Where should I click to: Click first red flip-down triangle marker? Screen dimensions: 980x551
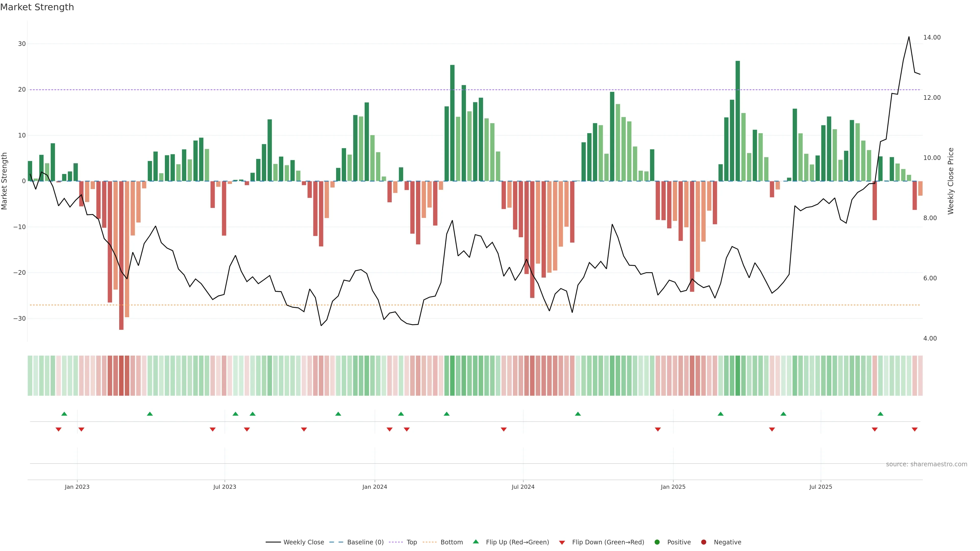(x=59, y=429)
